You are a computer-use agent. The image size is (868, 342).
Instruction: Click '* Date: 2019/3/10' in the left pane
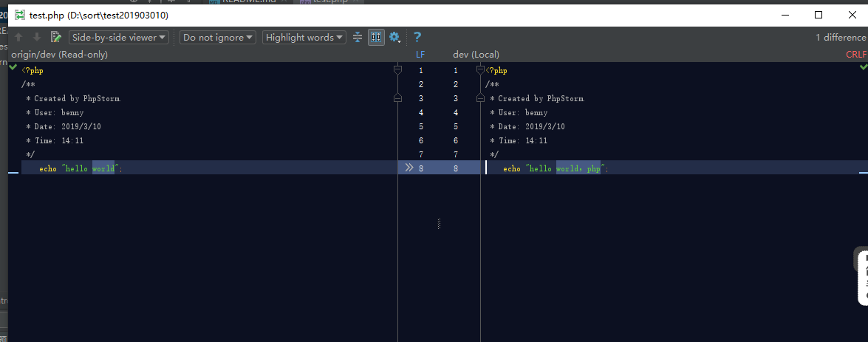[x=63, y=126]
